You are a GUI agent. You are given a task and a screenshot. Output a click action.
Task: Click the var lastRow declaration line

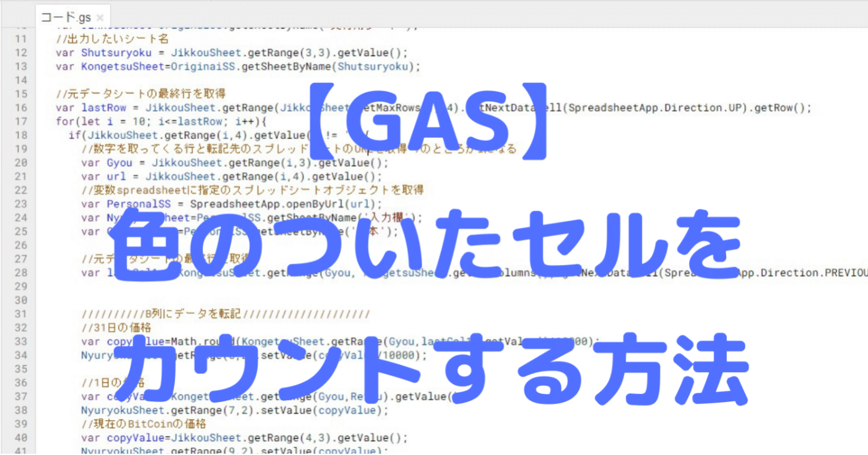[433, 108]
